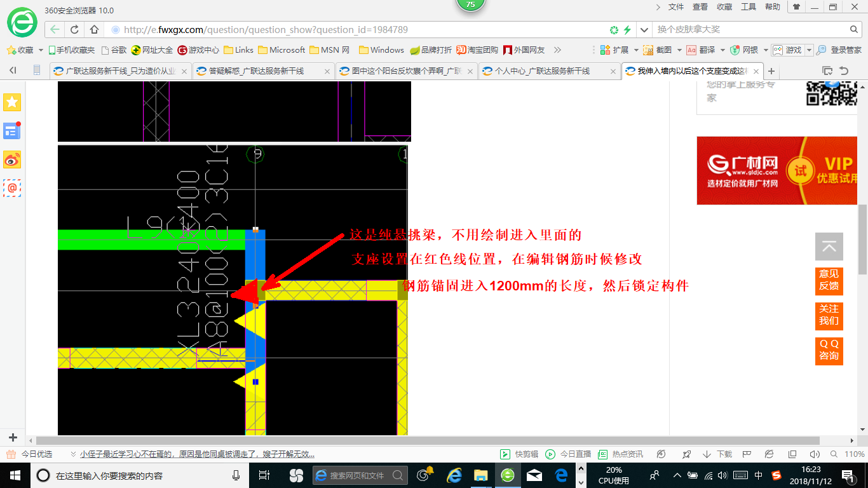Open the skin theme shirt icon
868x488 pixels.
[x=796, y=7]
